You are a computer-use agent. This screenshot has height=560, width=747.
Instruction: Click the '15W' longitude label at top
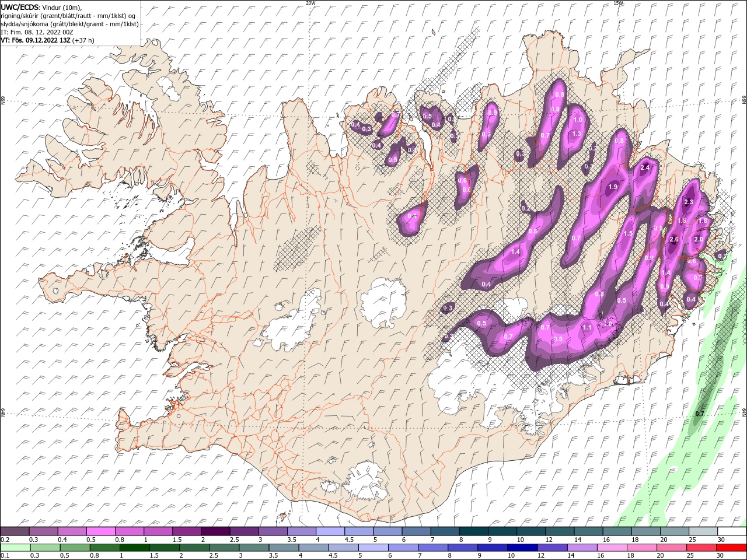coord(618,3)
